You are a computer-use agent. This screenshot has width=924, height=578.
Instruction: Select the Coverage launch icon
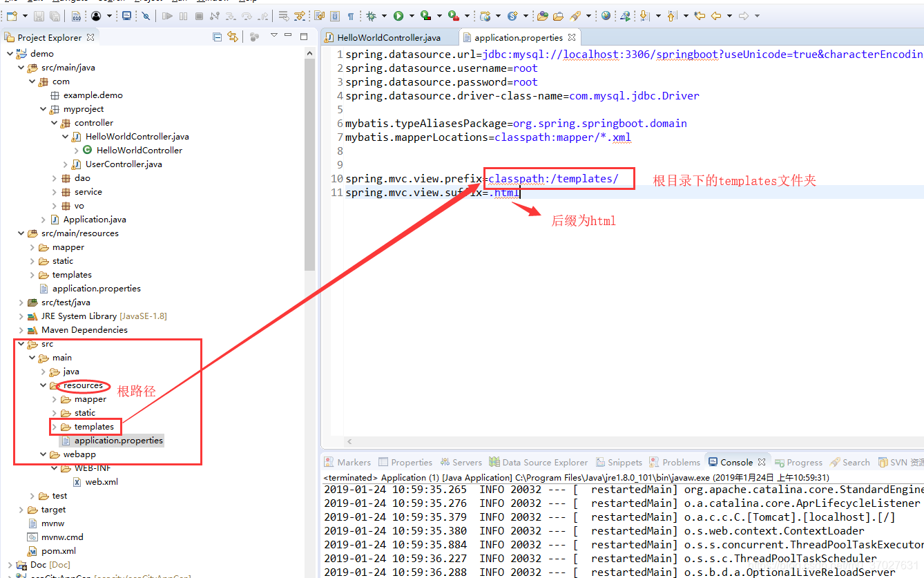click(425, 17)
